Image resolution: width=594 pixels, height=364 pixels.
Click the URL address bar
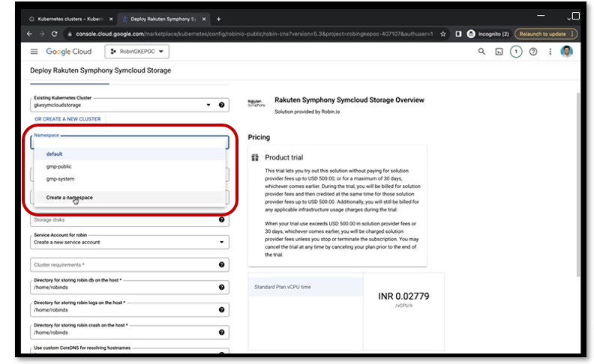[x=253, y=34]
